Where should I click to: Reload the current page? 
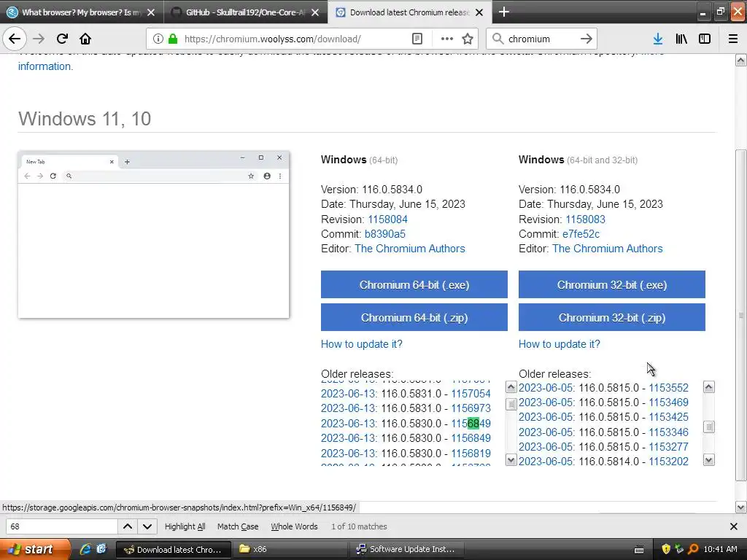[62, 39]
